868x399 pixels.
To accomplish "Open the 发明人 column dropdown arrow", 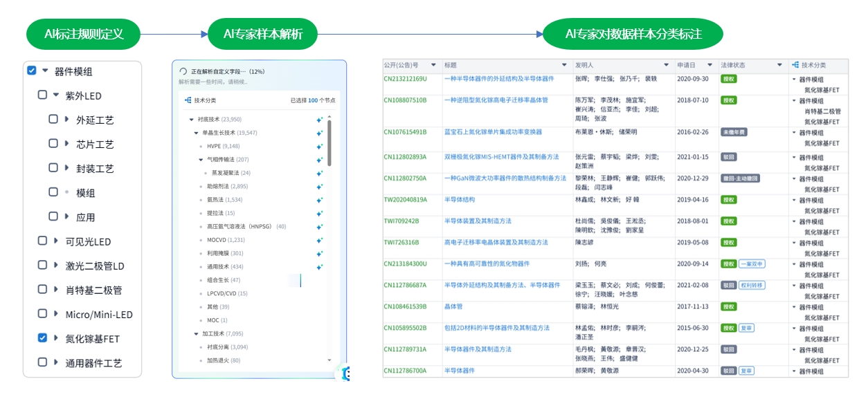I will (667, 66).
